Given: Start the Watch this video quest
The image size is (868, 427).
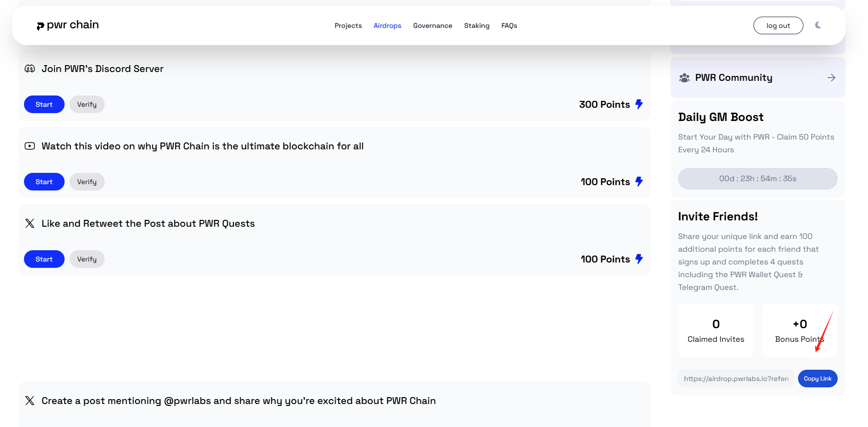Looking at the screenshot, I should tap(44, 182).
